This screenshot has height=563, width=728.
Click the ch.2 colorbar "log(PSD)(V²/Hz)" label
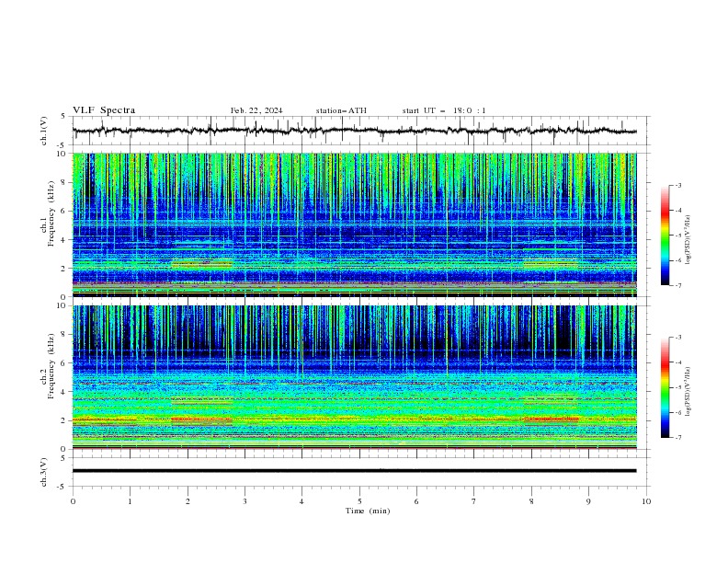coord(688,392)
